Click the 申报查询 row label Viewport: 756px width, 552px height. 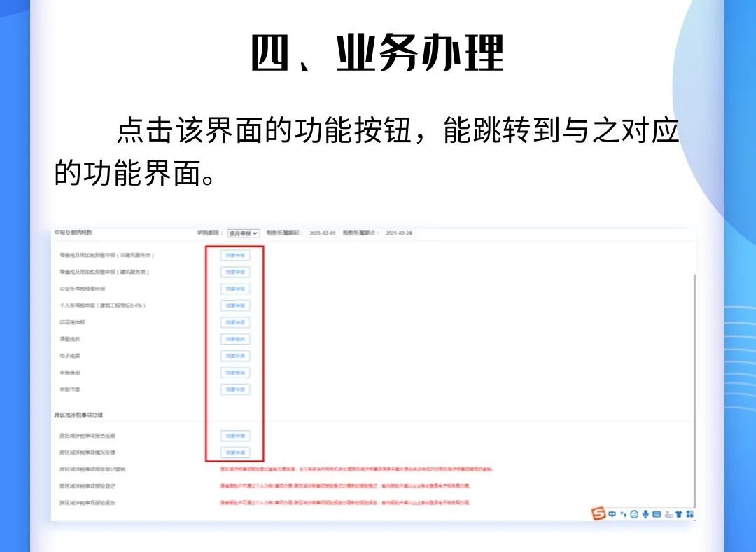tap(70, 373)
